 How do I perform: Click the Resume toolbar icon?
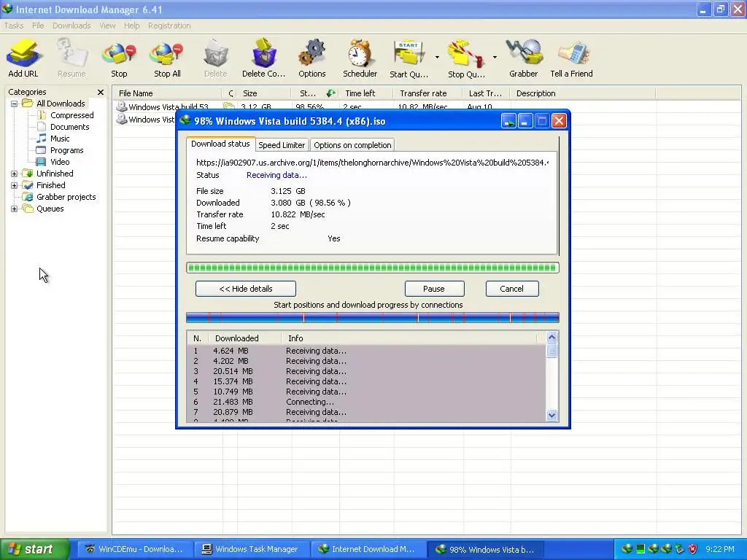click(71, 58)
